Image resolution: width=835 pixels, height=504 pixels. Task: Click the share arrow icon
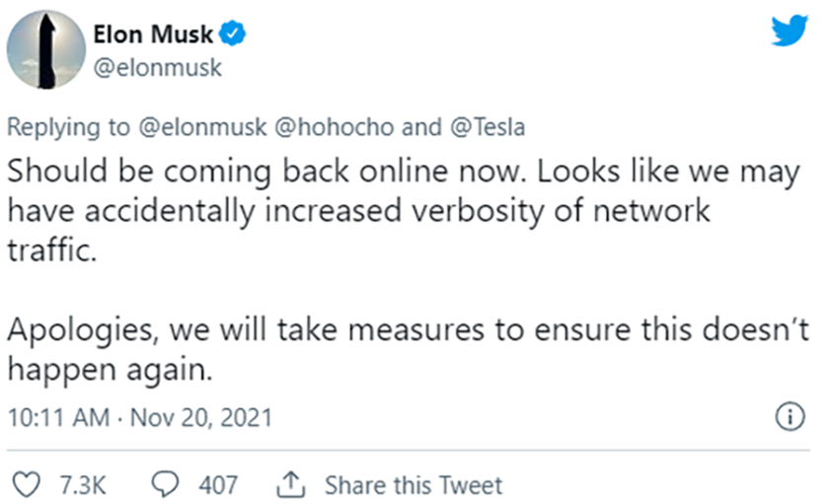click(x=293, y=484)
